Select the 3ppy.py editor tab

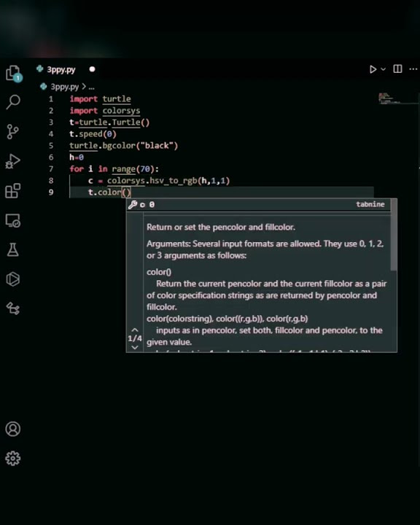tap(61, 69)
